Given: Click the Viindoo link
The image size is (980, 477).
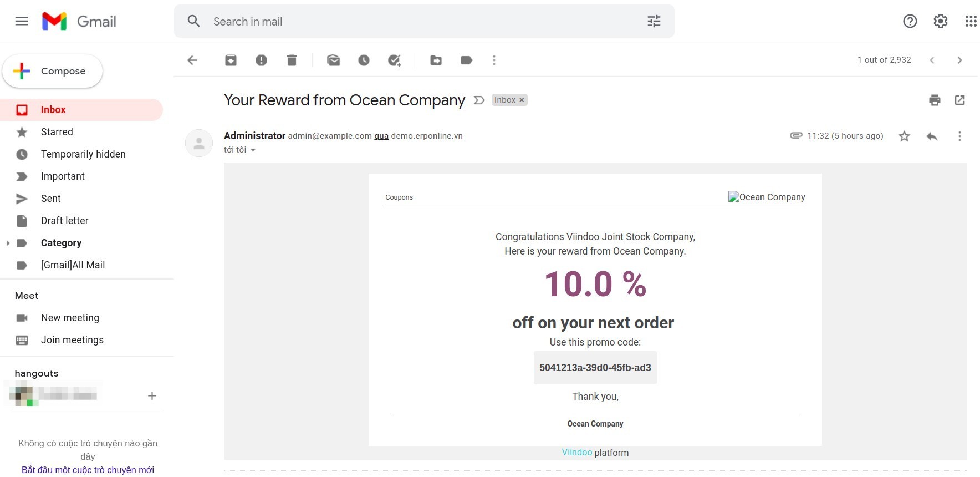Looking at the screenshot, I should click(x=577, y=453).
